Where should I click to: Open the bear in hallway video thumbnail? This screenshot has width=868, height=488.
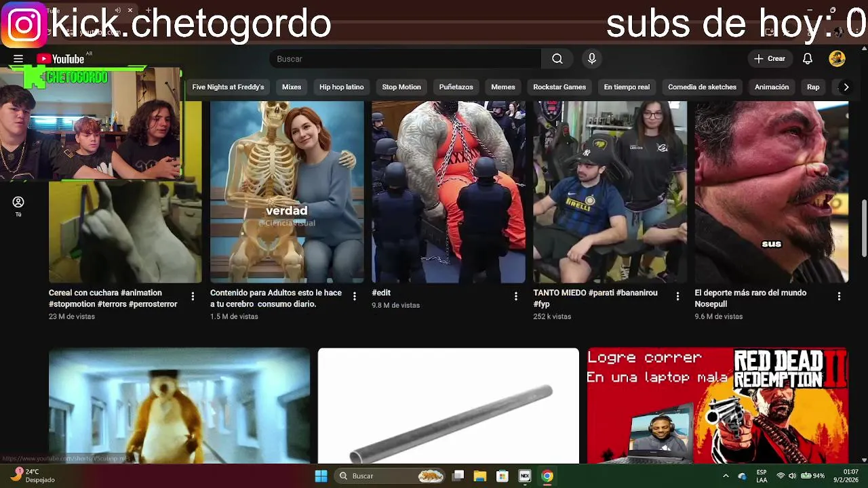click(x=179, y=406)
